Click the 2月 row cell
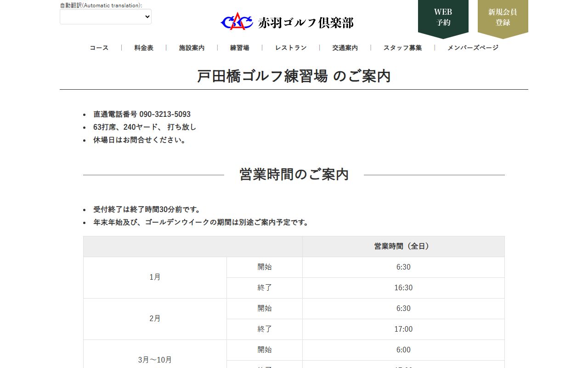Image resolution: width=588 pixels, height=368 pixels. click(155, 319)
